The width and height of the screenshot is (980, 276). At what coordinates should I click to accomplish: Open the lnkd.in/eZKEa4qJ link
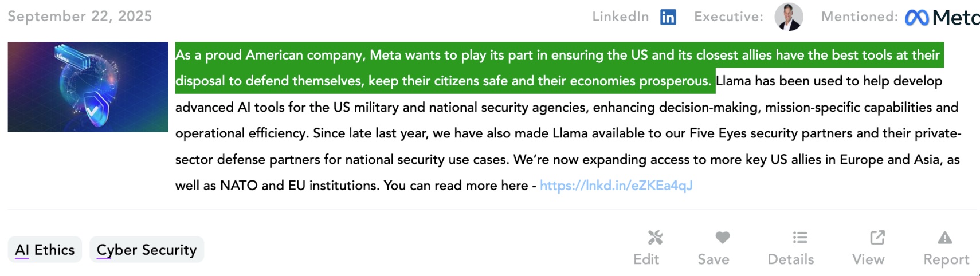[616, 186]
